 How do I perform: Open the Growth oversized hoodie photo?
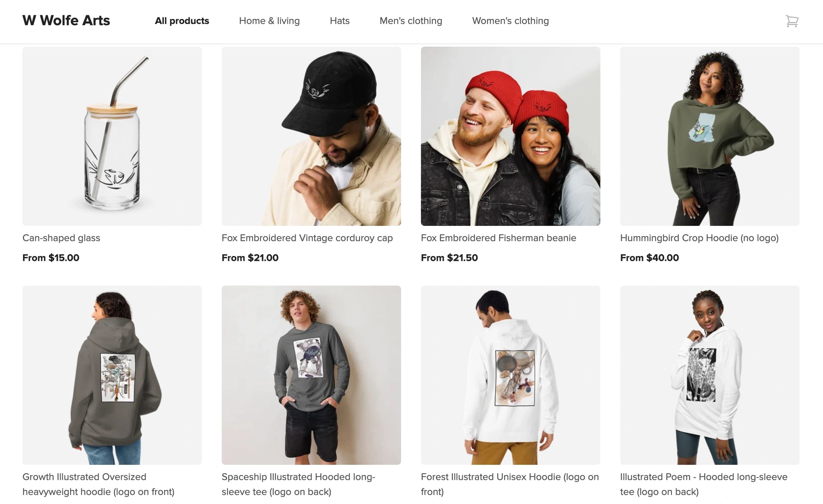(x=112, y=375)
